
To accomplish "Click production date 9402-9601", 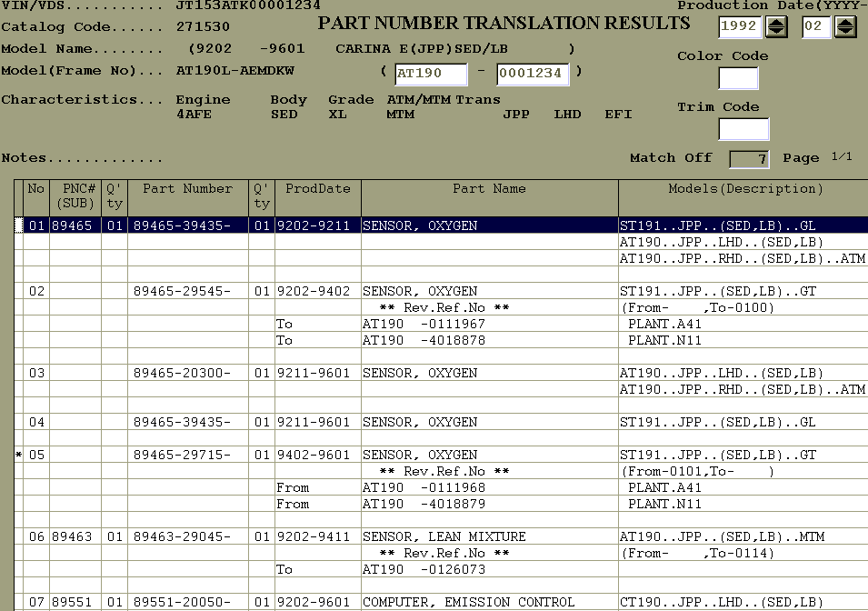I will click(314, 455).
